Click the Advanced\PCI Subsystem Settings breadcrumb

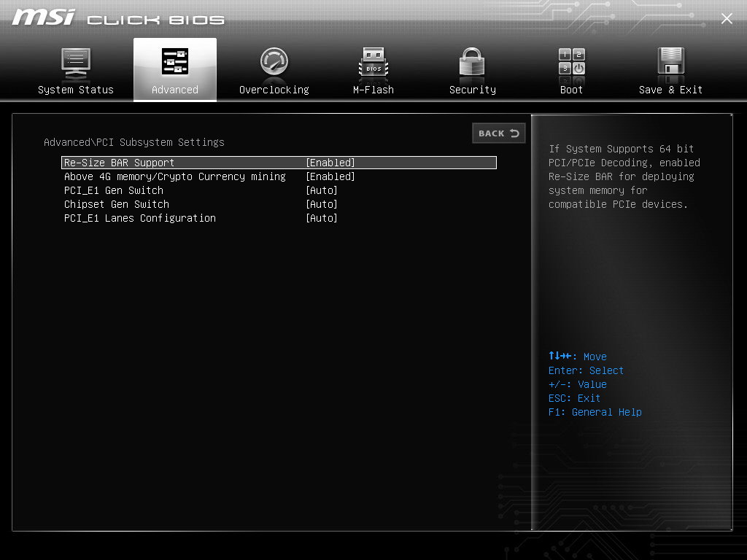click(x=134, y=142)
